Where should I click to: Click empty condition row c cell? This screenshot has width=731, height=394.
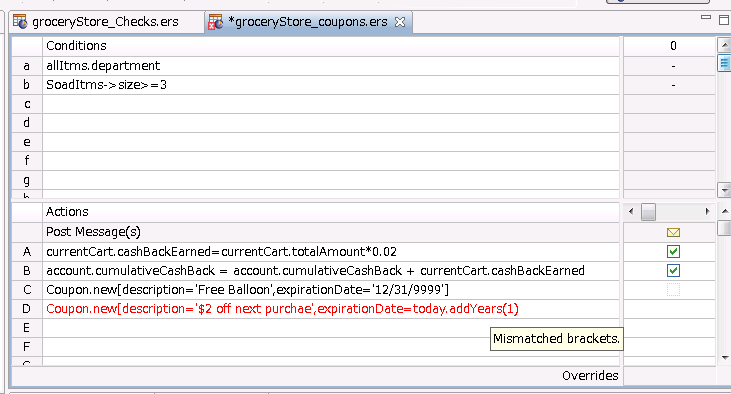pos(331,104)
